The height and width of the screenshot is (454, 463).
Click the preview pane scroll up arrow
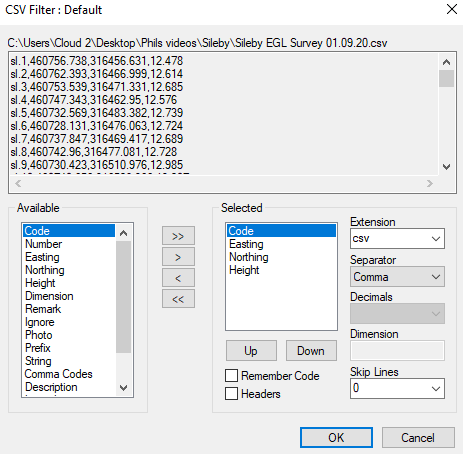(446, 62)
